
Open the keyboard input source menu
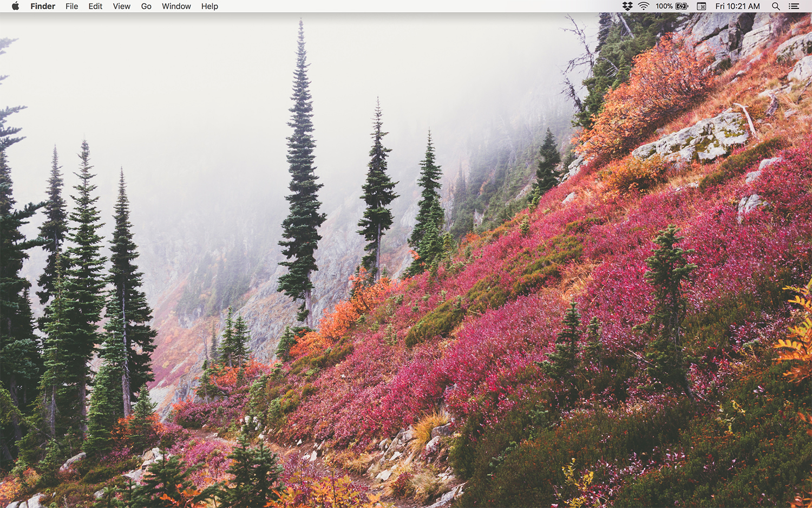[701, 6]
